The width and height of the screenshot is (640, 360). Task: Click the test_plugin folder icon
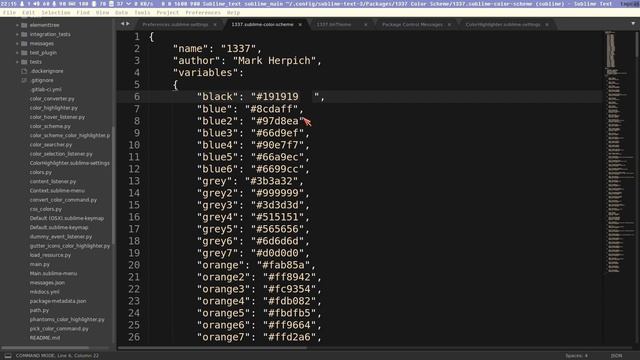click(24, 53)
